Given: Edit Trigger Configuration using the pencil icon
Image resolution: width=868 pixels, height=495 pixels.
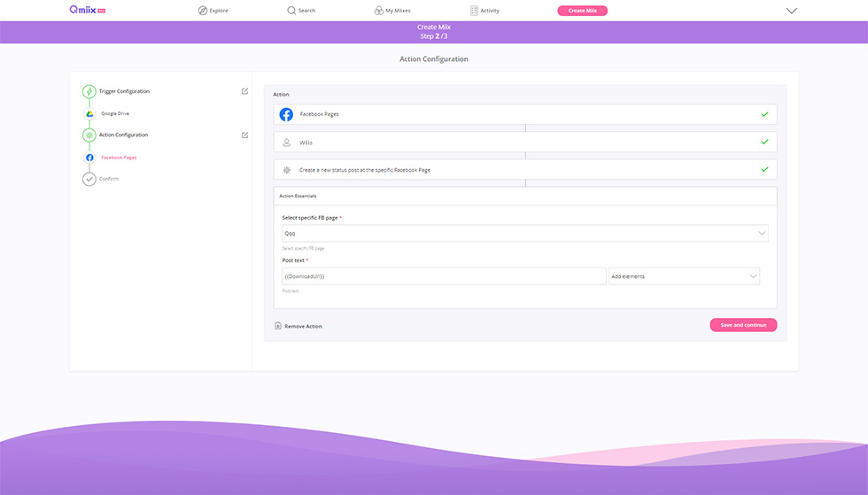Looking at the screenshot, I should pos(245,91).
